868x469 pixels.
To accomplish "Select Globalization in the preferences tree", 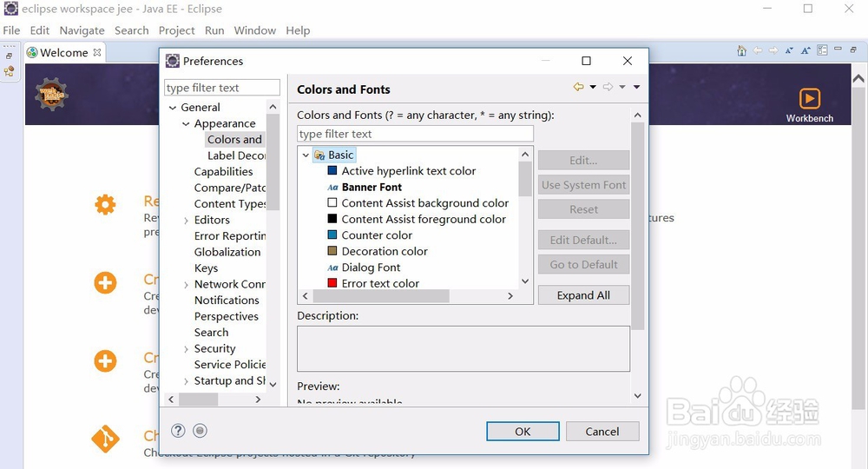I will (x=227, y=252).
